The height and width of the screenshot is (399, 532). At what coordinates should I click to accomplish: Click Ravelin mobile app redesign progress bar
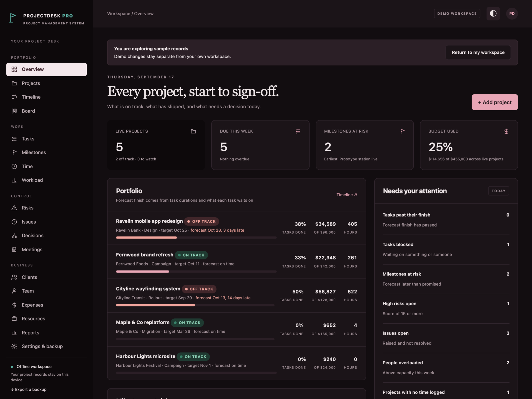(x=196, y=237)
